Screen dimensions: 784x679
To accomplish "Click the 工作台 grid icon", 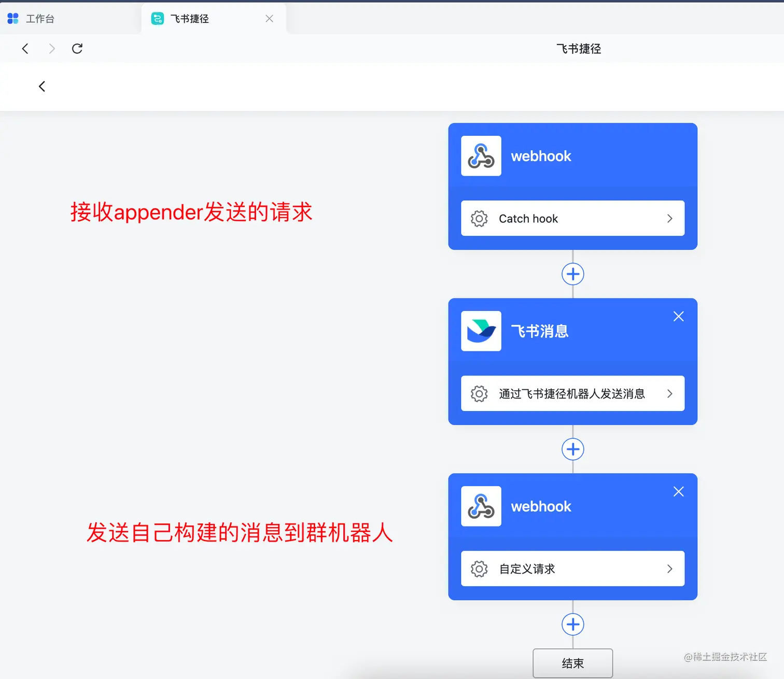I will (13, 19).
